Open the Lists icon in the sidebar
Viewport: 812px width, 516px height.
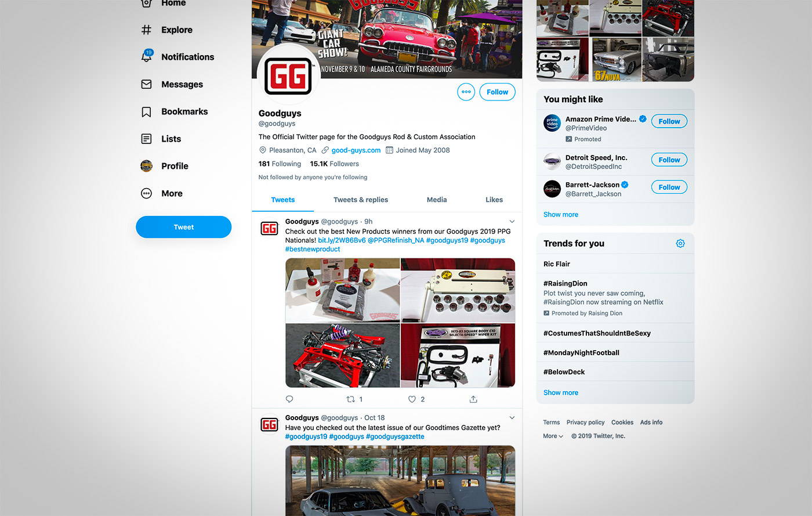tap(146, 139)
